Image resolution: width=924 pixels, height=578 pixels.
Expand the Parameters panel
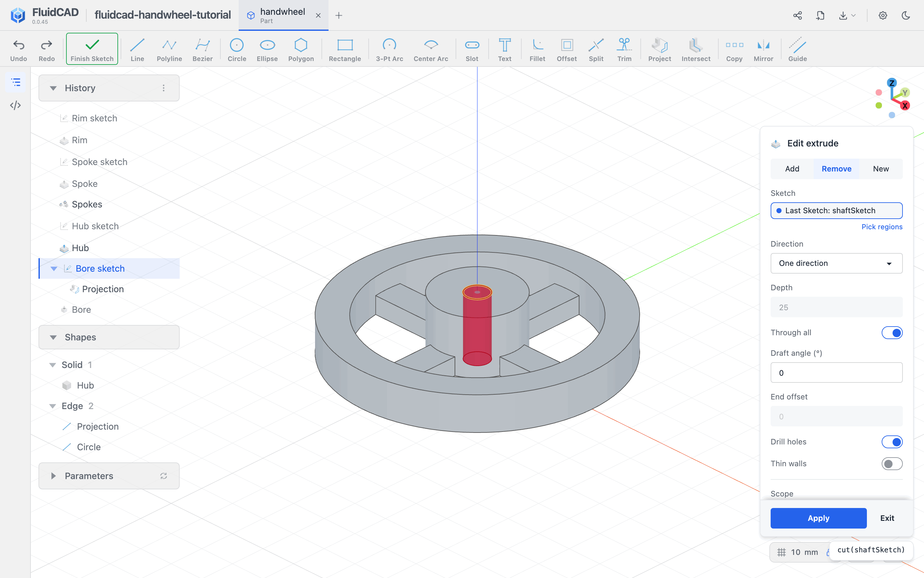point(53,476)
